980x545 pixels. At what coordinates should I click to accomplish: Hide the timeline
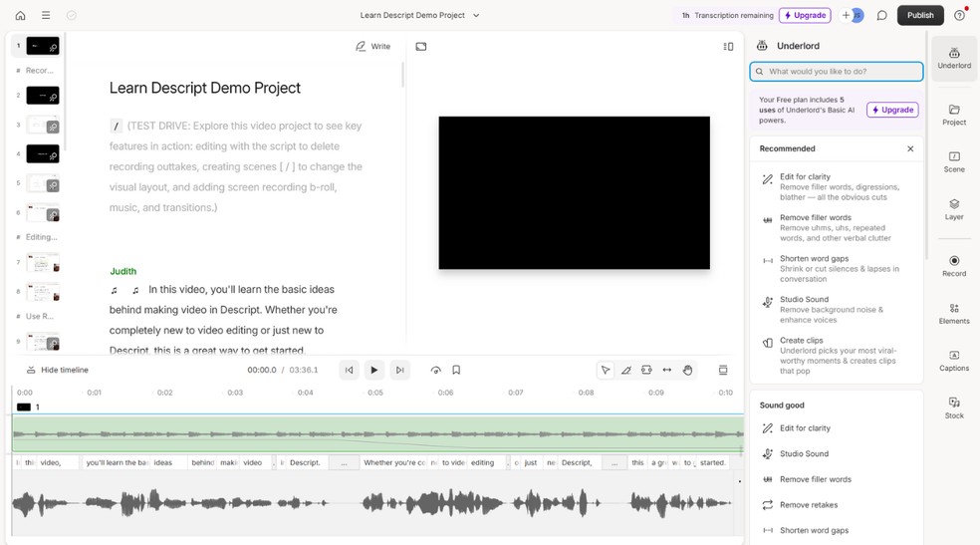click(58, 370)
